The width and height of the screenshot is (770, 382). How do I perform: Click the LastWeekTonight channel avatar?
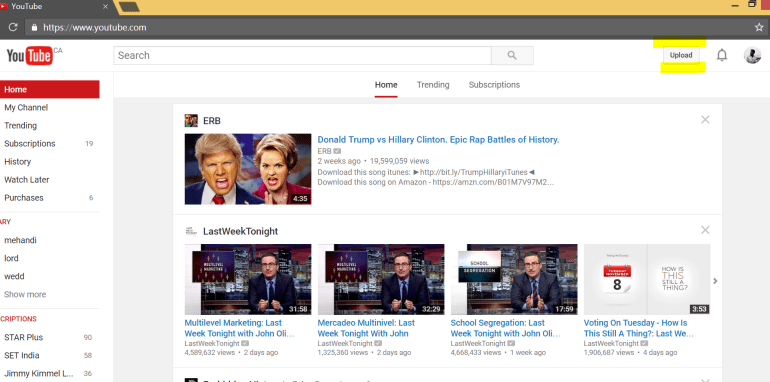[191, 231]
